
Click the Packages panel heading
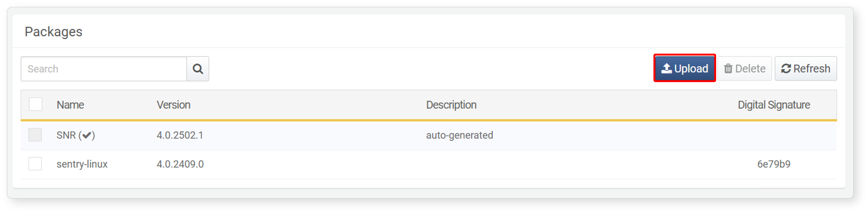click(54, 32)
